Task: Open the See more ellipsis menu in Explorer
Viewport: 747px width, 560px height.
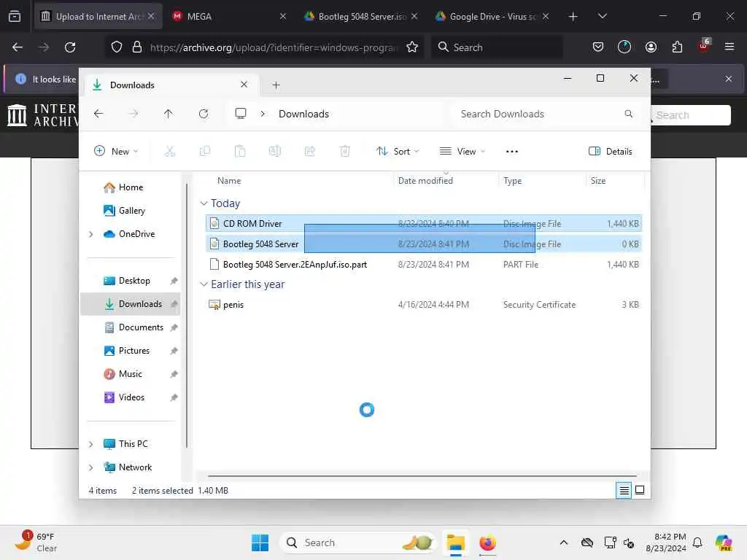Action: pyautogui.click(x=511, y=152)
